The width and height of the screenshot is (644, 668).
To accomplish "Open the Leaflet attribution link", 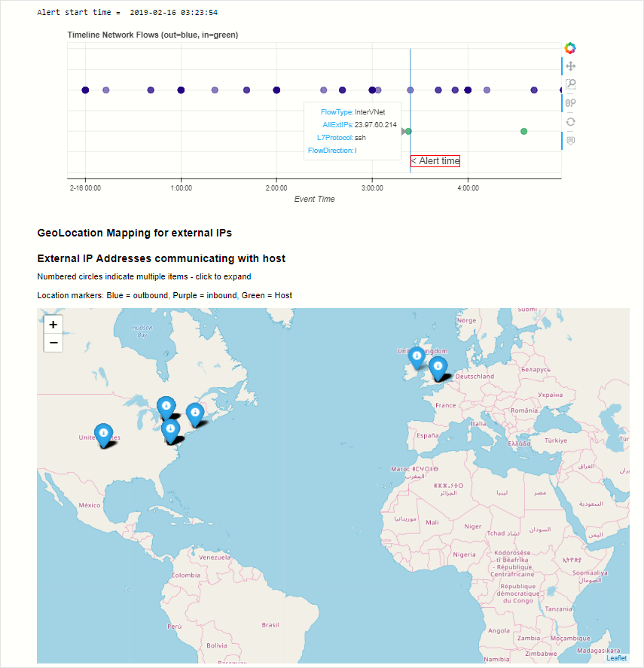I will (616, 657).
